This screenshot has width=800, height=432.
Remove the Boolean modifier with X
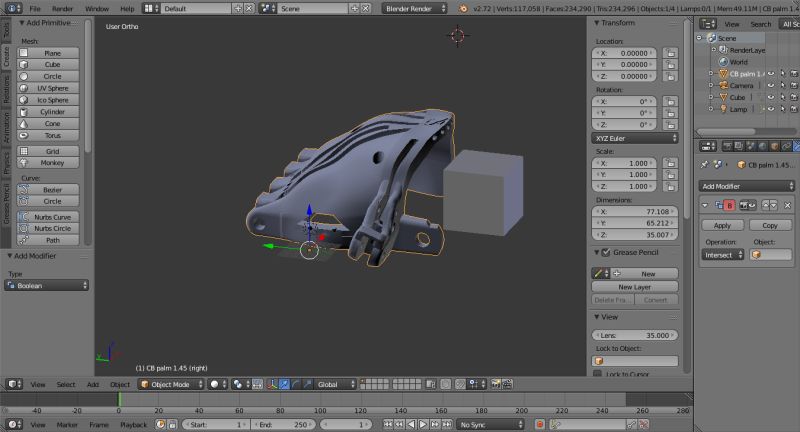pyautogui.click(x=787, y=205)
